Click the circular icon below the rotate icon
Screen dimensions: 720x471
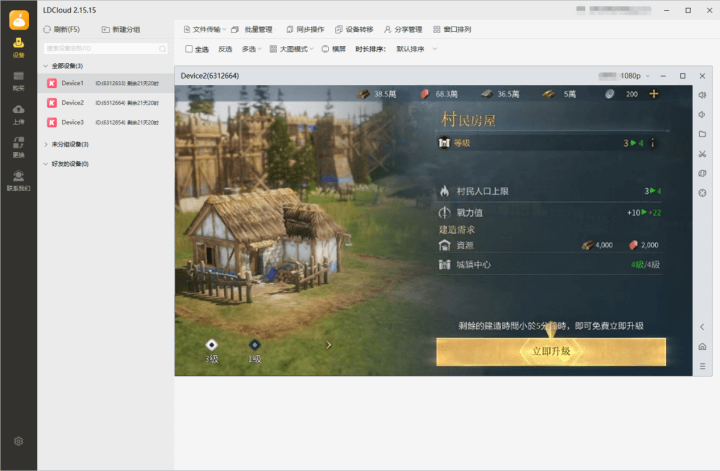click(x=702, y=193)
